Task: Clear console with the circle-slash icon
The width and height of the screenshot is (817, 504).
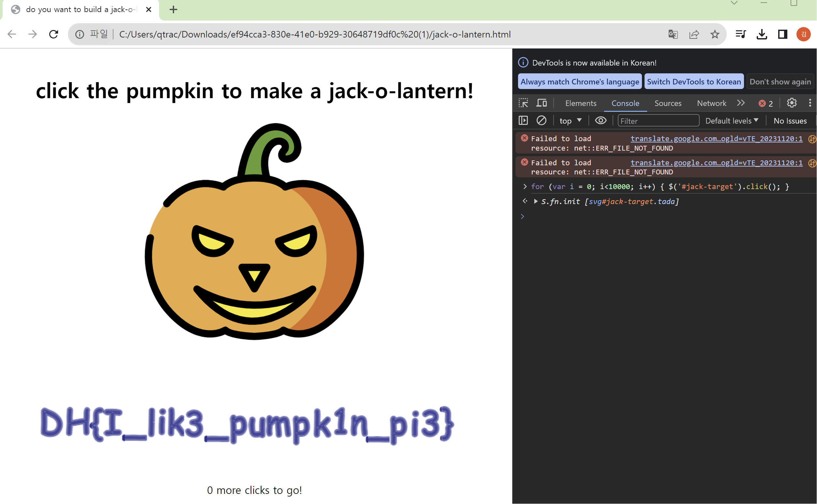Action: pos(541,120)
